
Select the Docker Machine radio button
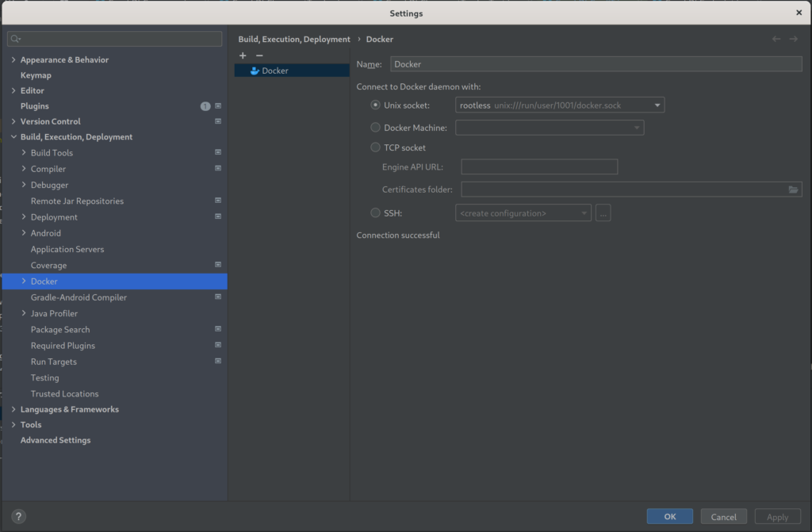tap(375, 128)
